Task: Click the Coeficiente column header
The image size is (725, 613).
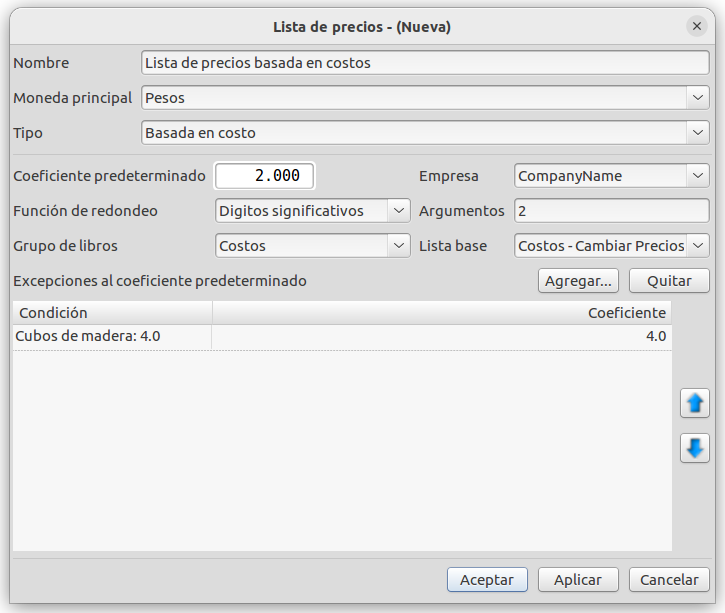Action: [442, 313]
